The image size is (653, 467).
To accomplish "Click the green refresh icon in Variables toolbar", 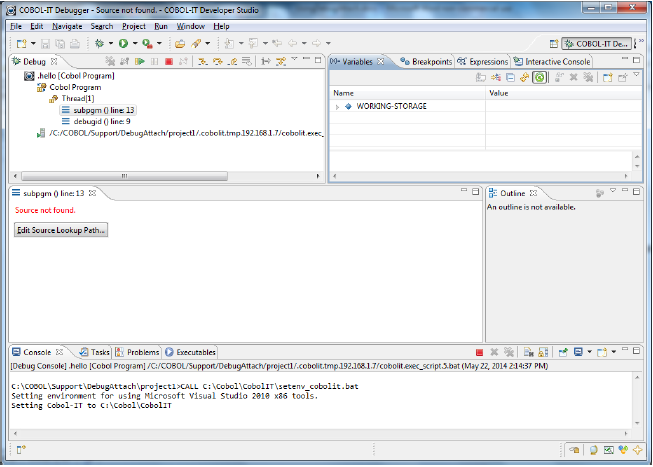I will (x=540, y=77).
